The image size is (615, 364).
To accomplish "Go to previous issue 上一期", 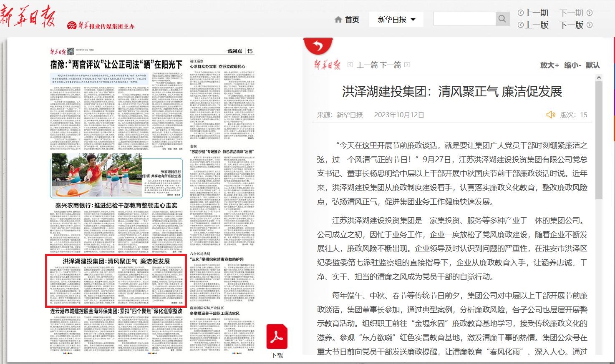I will [537, 13].
